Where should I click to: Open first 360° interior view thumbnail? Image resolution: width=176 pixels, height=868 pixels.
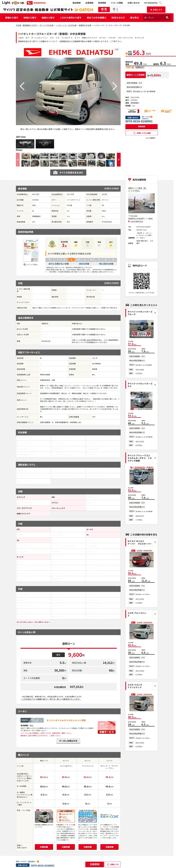[x=25, y=144]
